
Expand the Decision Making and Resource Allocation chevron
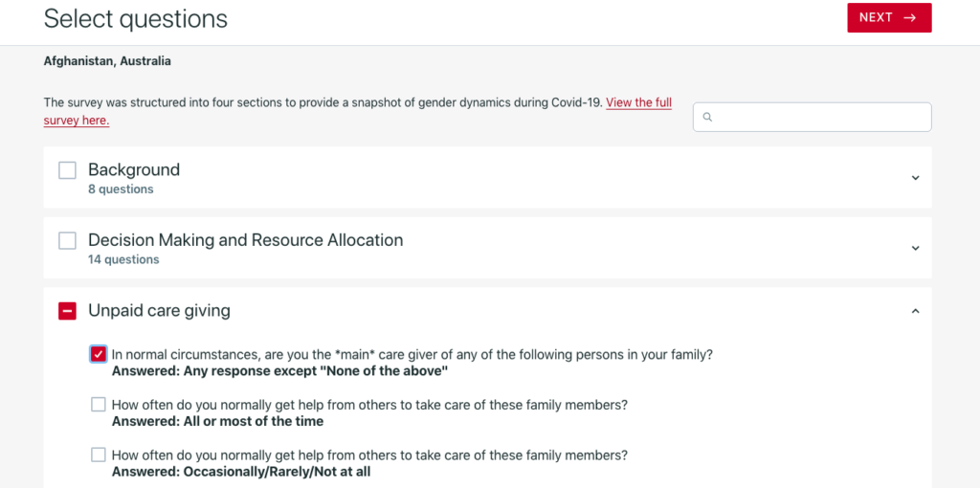tap(915, 248)
